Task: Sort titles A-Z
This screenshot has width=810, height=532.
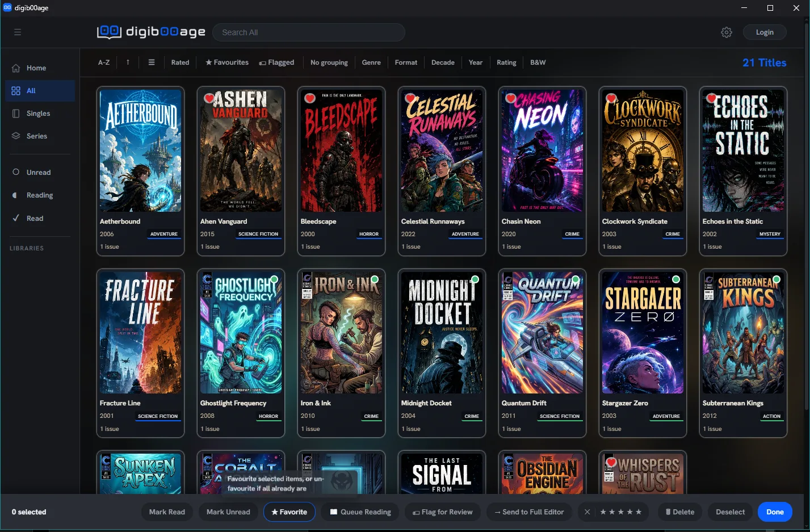Action: [x=104, y=62]
